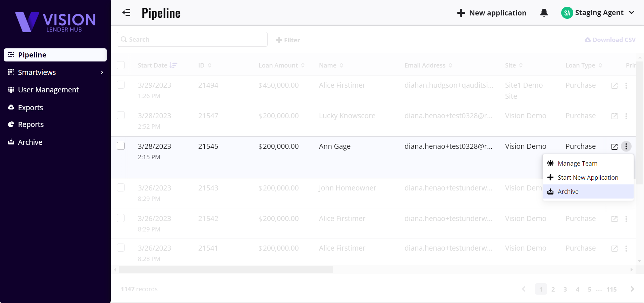Click New application button
Viewport: 644px width, 303px height.
pyautogui.click(x=492, y=13)
